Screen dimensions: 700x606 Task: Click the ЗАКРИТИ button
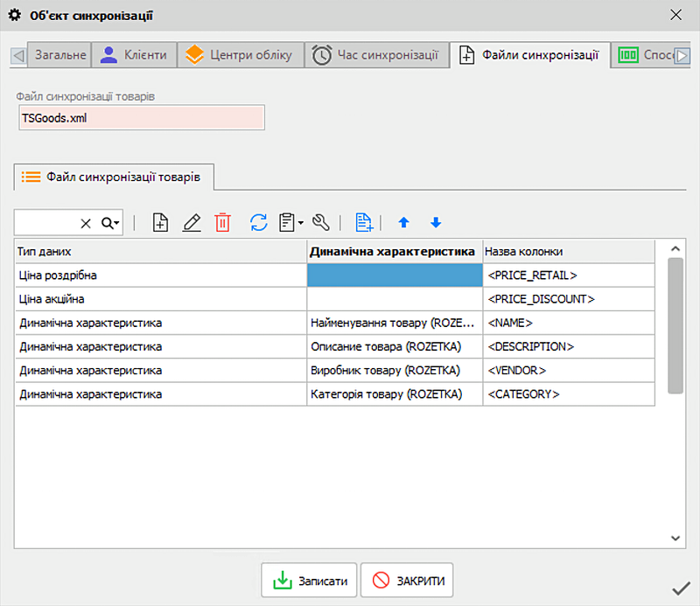407,580
